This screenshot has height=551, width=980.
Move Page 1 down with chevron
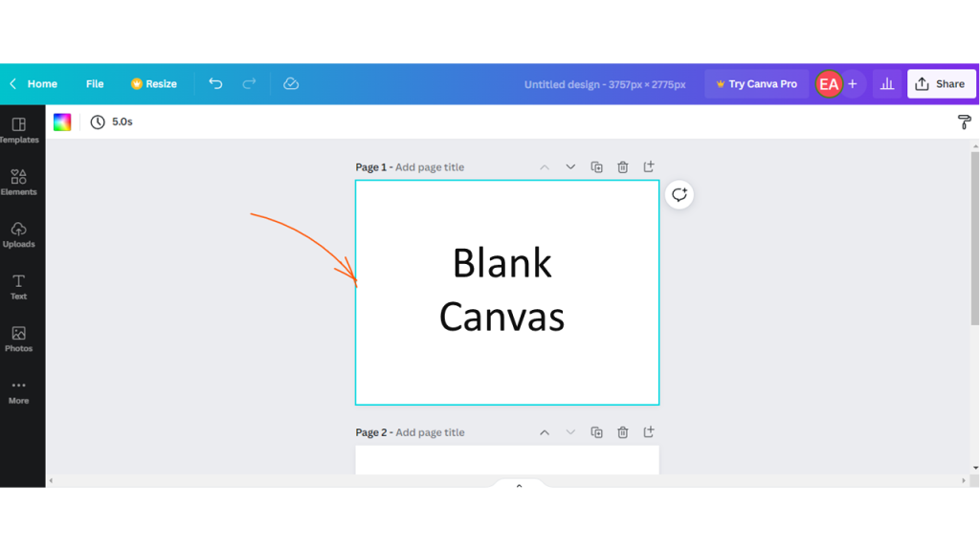[570, 167]
